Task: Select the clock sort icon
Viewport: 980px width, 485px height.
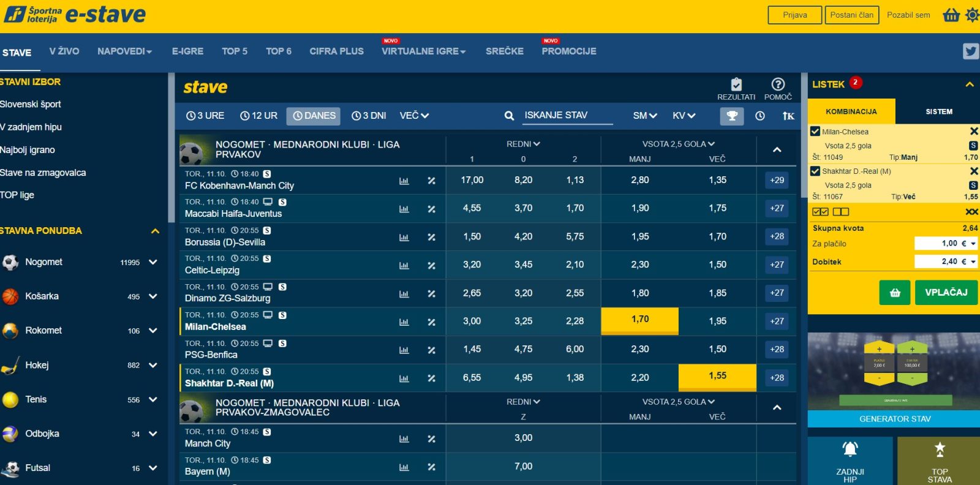Action: tap(760, 116)
